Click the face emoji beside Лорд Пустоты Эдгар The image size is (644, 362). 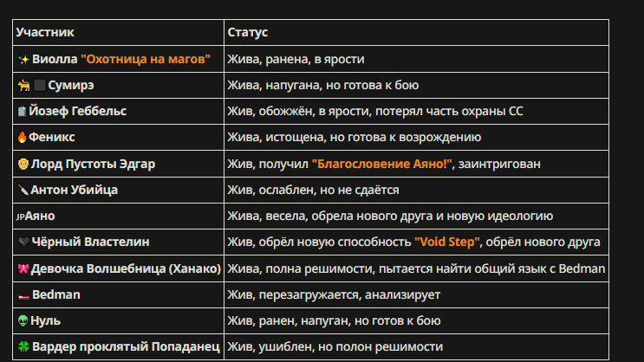tap(23, 164)
